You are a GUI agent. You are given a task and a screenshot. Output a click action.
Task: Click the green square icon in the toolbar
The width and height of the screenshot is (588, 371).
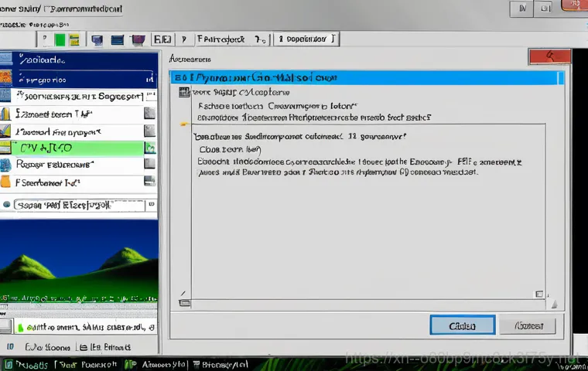60,39
